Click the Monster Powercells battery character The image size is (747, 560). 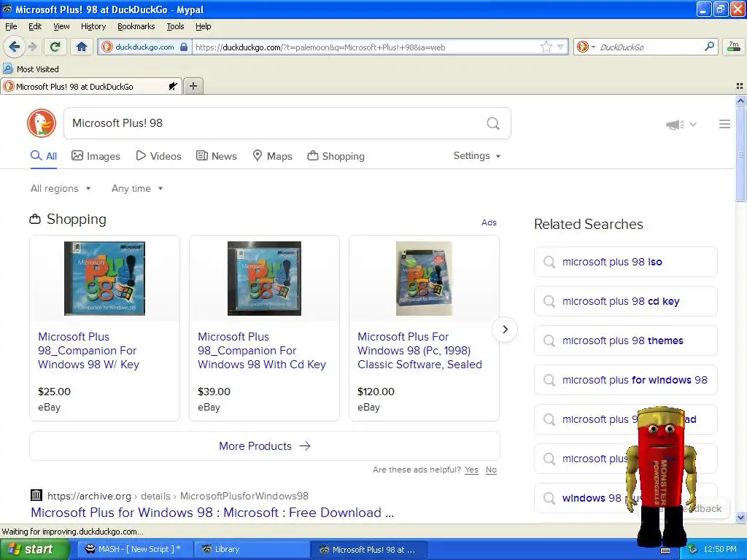click(661, 476)
